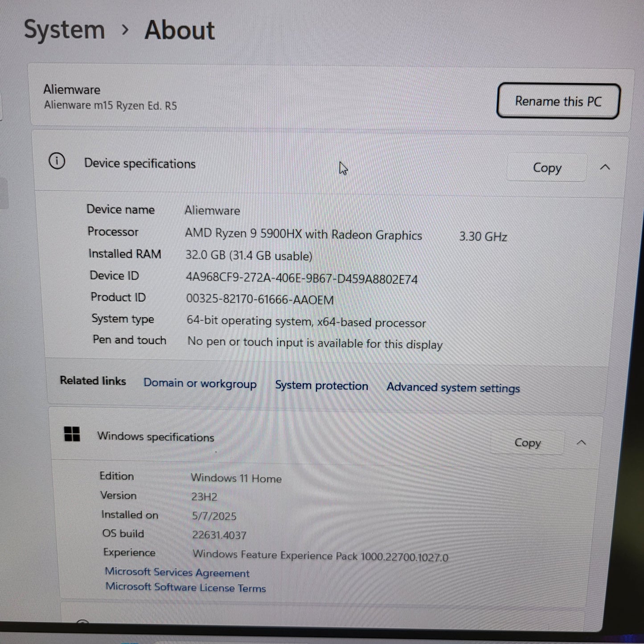Select the 3.30 GHz processor speed
The image size is (644, 644).
point(483,236)
